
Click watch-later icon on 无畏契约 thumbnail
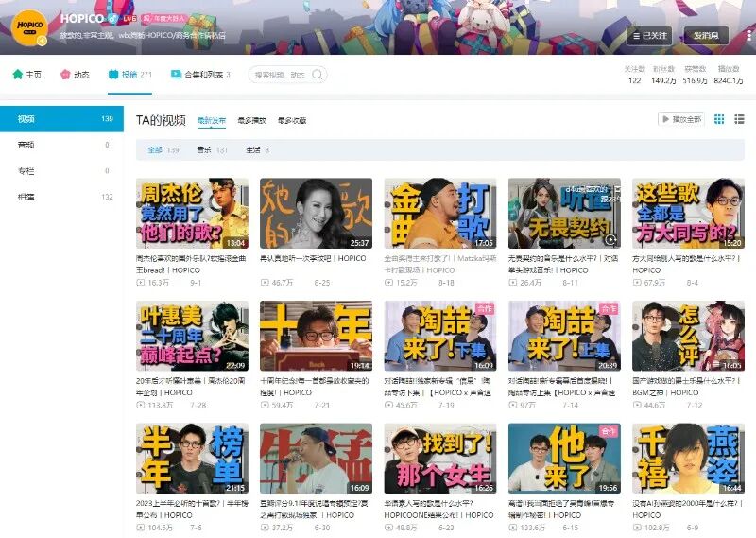pyautogui.click(x=610, y=239)
